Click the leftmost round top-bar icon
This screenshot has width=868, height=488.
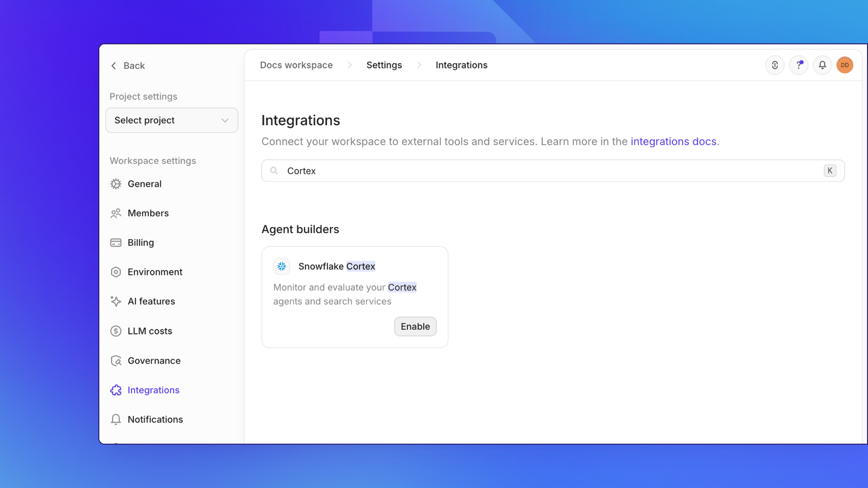(x=775, y=65)
